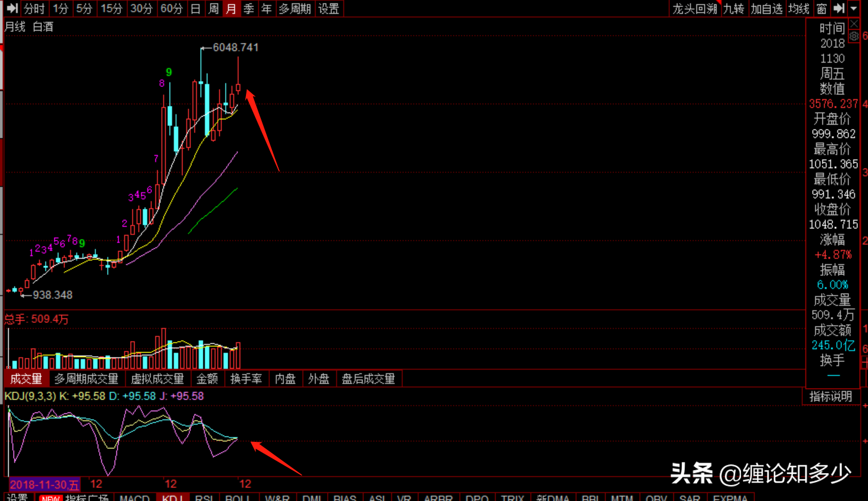Close the data info panel
This screenshot has height=501, width=868.
854,24
